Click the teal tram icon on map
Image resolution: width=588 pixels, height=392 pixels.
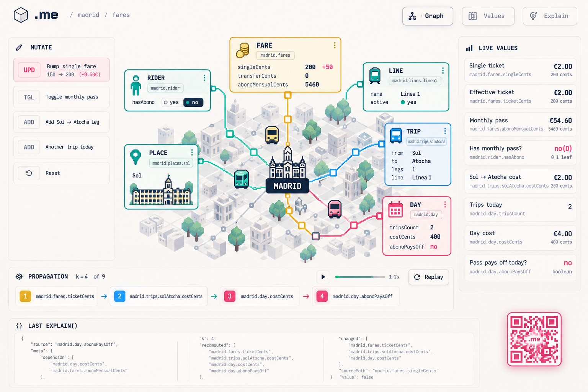tap(241, 179)
